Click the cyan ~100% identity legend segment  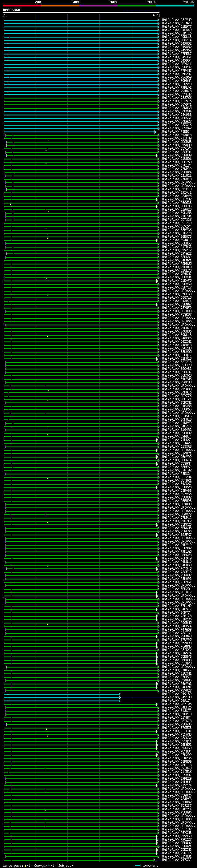point(175,6)
